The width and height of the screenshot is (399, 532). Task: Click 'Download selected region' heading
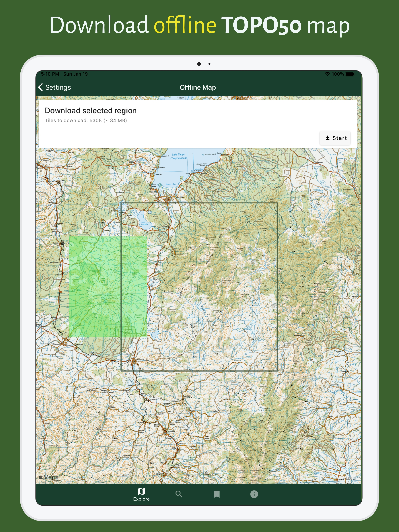[91, 110]
